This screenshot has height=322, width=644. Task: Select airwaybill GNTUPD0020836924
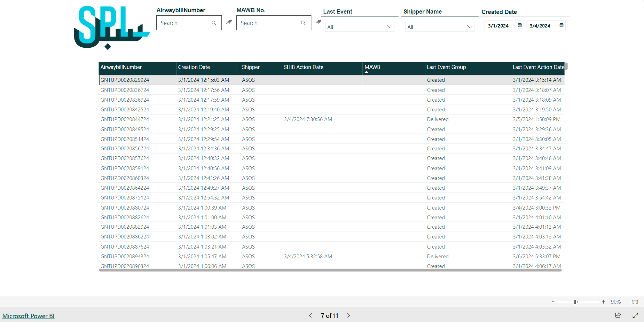click(x=125, y=100)
